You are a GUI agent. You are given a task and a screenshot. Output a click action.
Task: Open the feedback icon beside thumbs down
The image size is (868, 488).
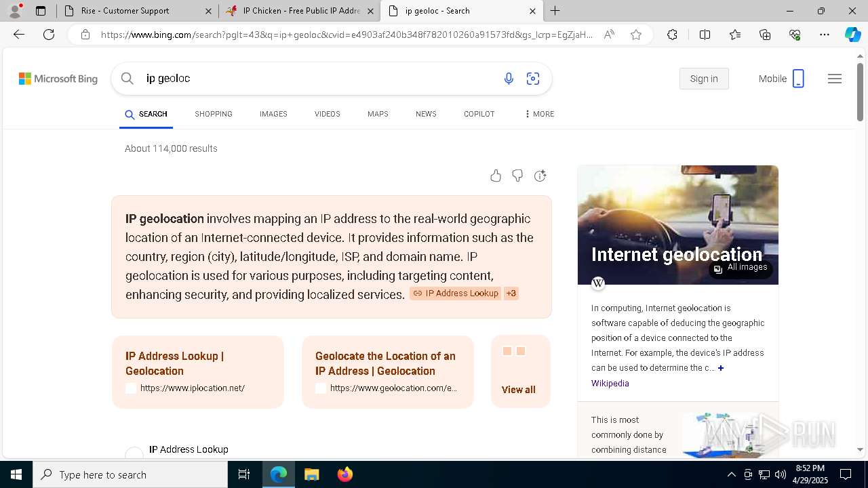[540, 176]
